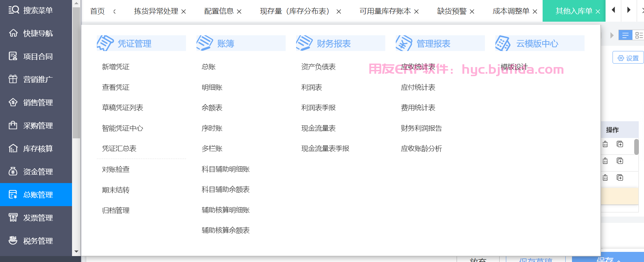This screenshot has width=644, height=262.
Task: Open 应收账龄分析 menu link
Action: (x=421, y=148)
